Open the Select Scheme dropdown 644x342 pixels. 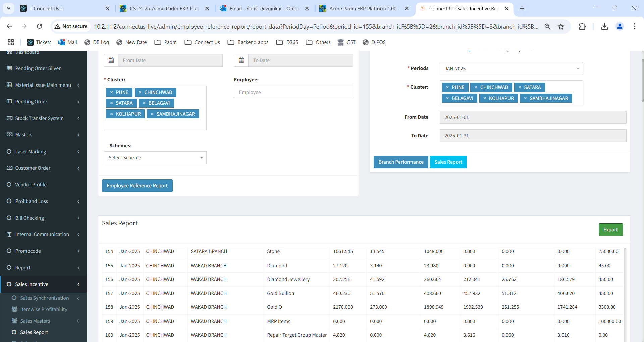155,158
